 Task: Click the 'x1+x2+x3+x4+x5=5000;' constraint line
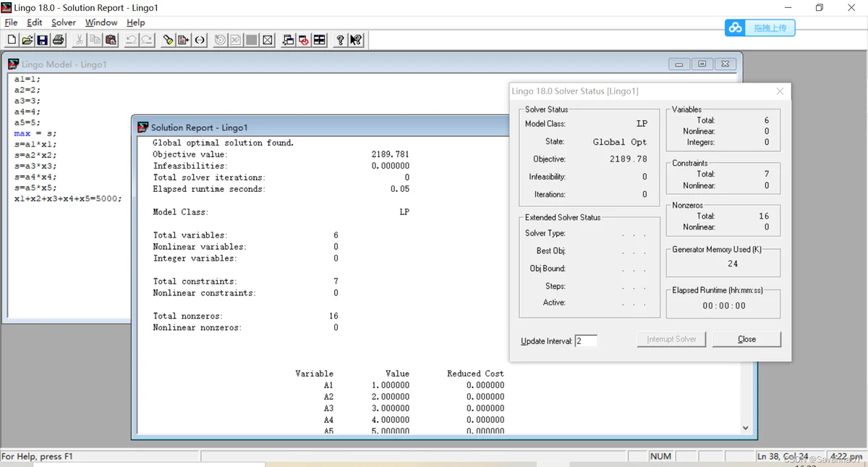click(x=68, y=198)
